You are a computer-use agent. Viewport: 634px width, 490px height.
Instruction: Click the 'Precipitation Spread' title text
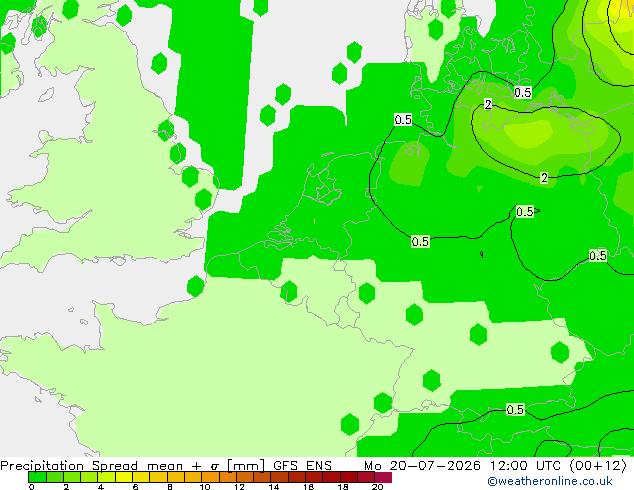point(69,466)
